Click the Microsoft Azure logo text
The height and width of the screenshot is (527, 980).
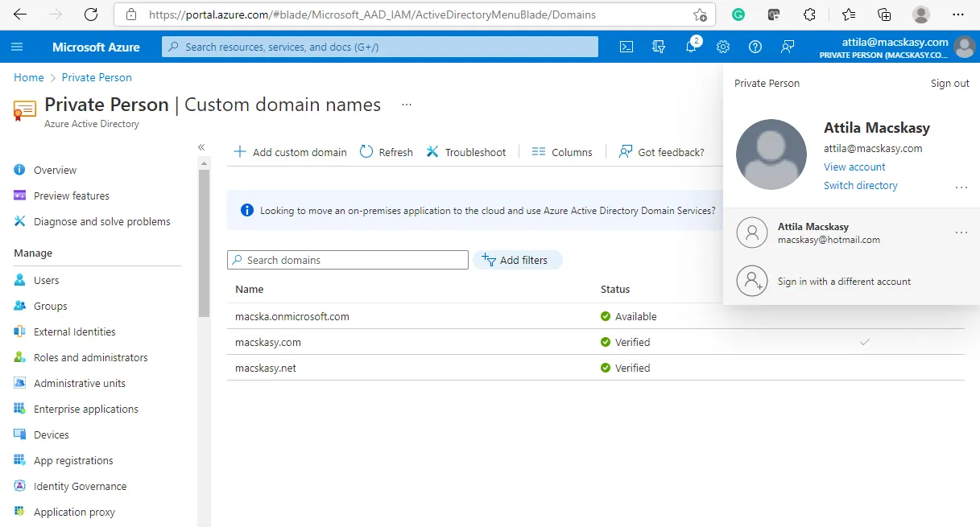[x=96, y=47]
